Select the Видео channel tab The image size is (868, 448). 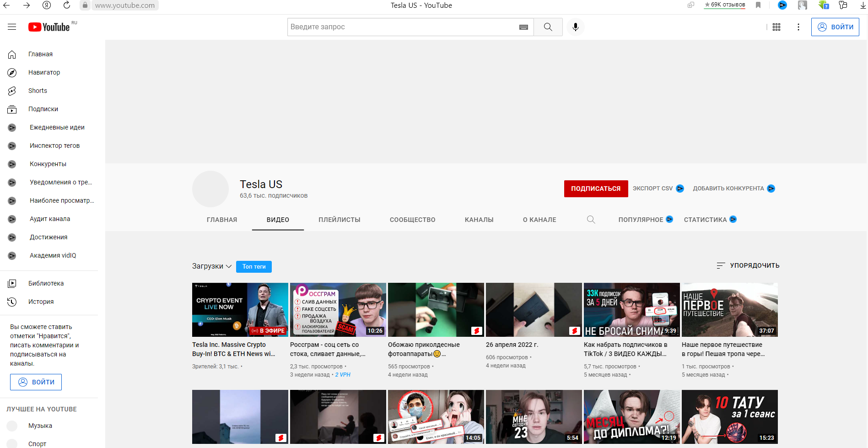pos(278,220)
